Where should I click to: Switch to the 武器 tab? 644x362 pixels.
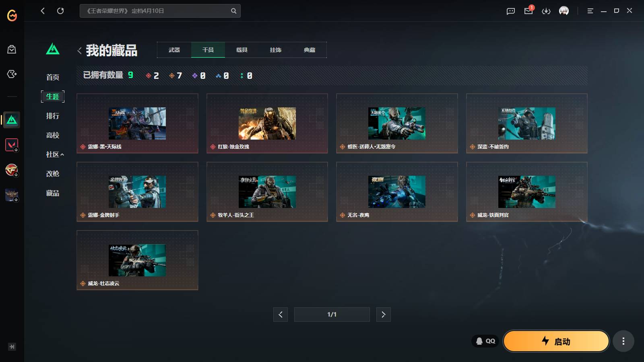(174, 50)
